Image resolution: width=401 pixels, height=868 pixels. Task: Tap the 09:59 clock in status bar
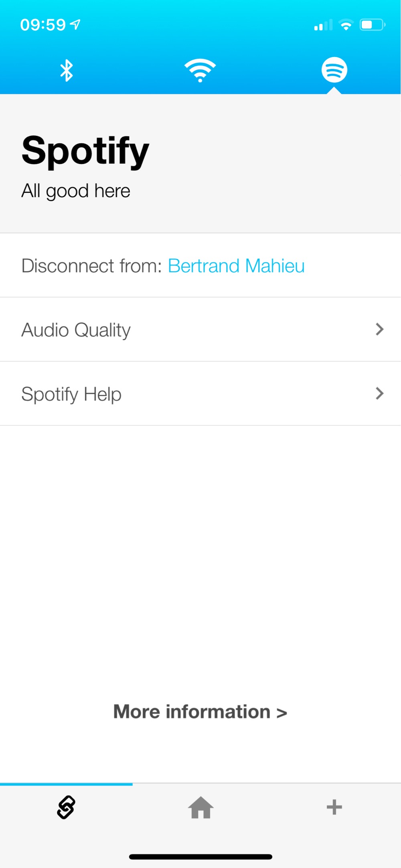(x=43, y=25)
